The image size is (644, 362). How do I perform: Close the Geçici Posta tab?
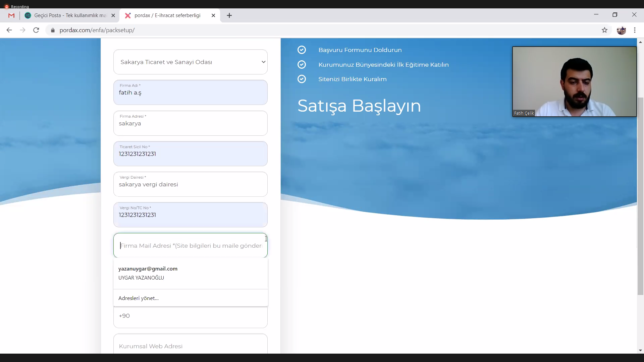[x=113, y=15]
